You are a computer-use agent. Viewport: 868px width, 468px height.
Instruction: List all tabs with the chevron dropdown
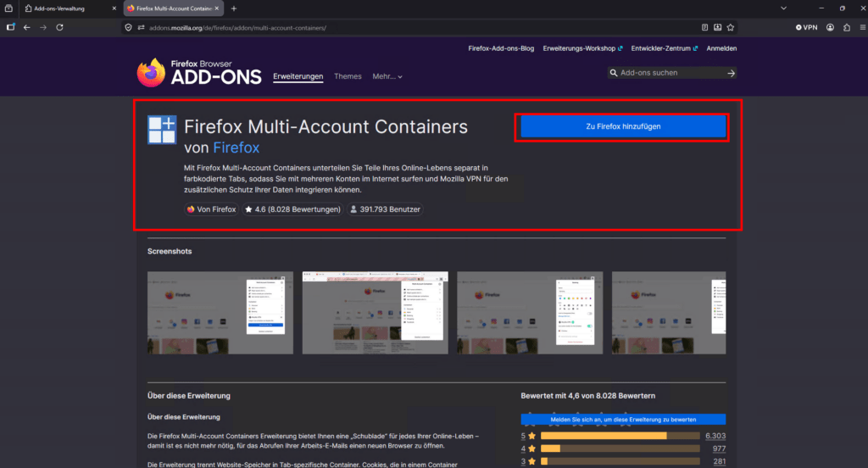click(783, 8)
